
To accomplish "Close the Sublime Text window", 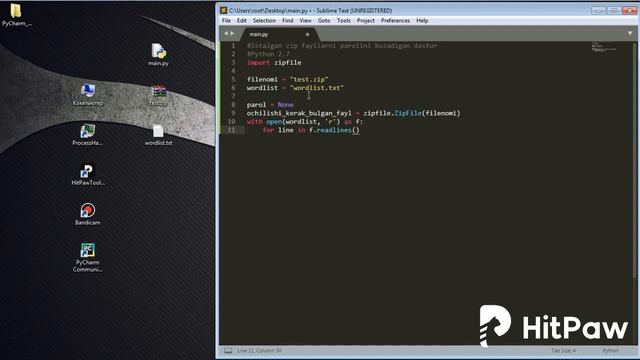I will pyautogui.click(x=629, y=11).
